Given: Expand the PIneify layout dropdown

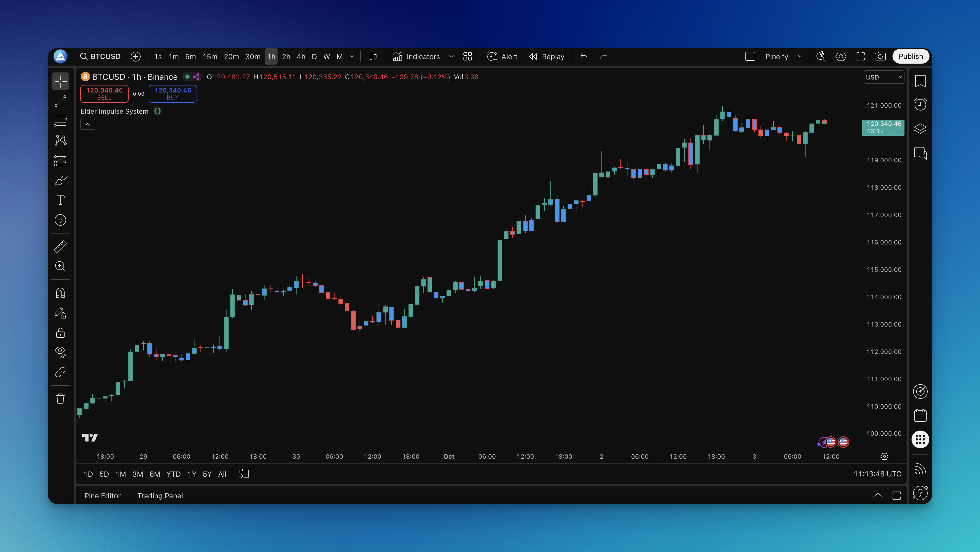Looking at the screenshot, I should [800, 56].
